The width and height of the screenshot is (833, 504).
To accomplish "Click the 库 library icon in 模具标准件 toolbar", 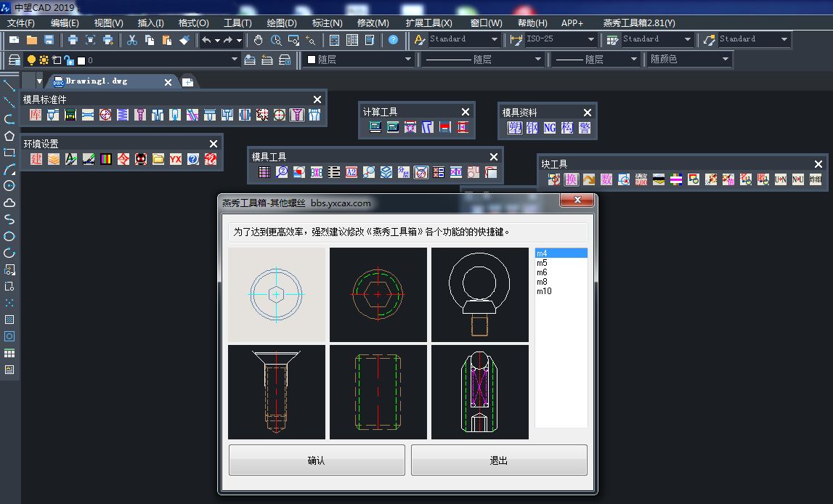I will coord(35,115).
